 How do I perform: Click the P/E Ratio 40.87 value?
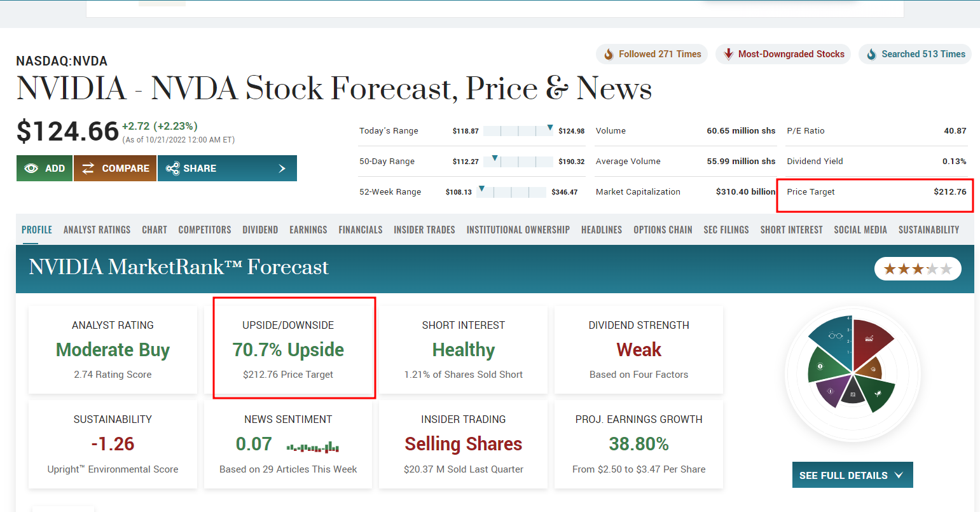pyautogui.click(x=955, y=130)
